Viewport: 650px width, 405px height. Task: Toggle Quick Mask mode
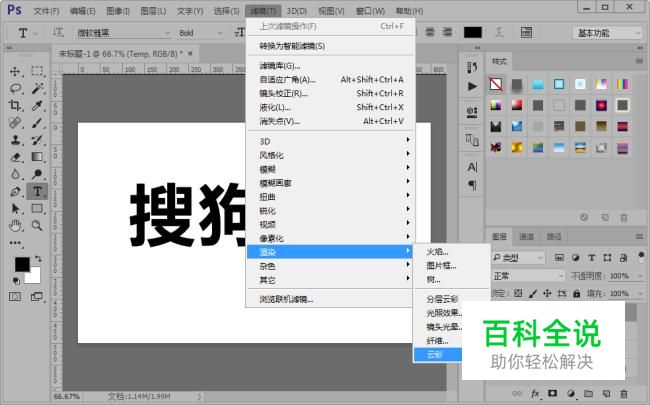(x=15, y=297)
